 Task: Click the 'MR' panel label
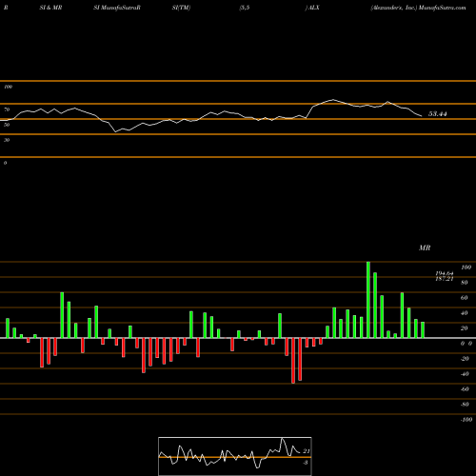(425, 248)
